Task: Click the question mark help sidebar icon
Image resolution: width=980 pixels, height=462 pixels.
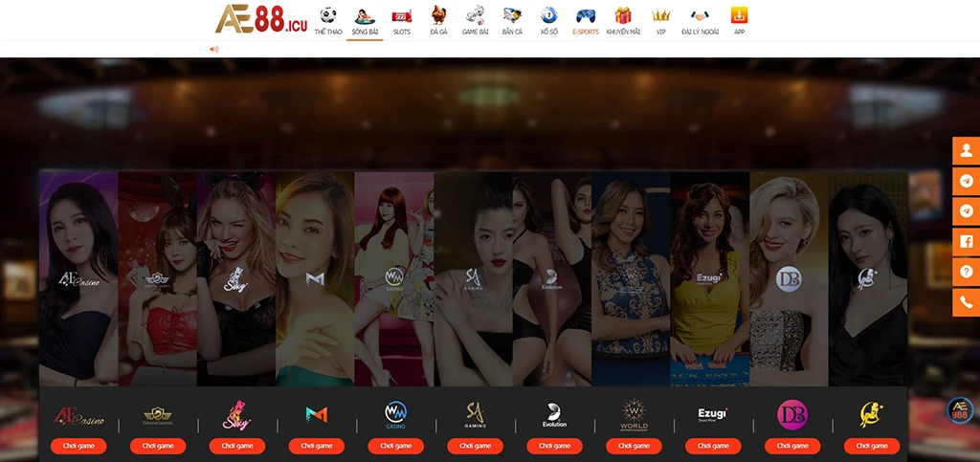Action: click(966, 272)
